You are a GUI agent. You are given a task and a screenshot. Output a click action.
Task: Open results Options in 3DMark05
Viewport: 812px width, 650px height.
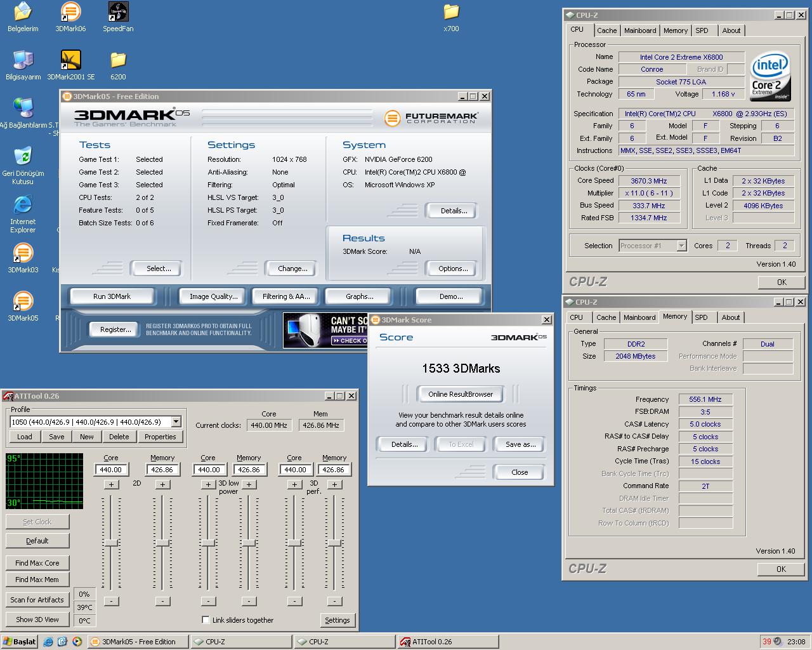[x=453, y=269]
